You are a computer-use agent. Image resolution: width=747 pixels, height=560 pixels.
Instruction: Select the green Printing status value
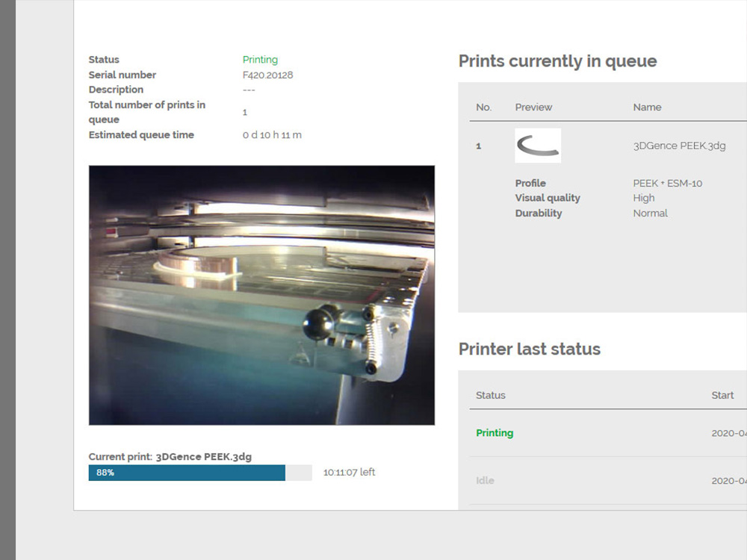[260, 60]
